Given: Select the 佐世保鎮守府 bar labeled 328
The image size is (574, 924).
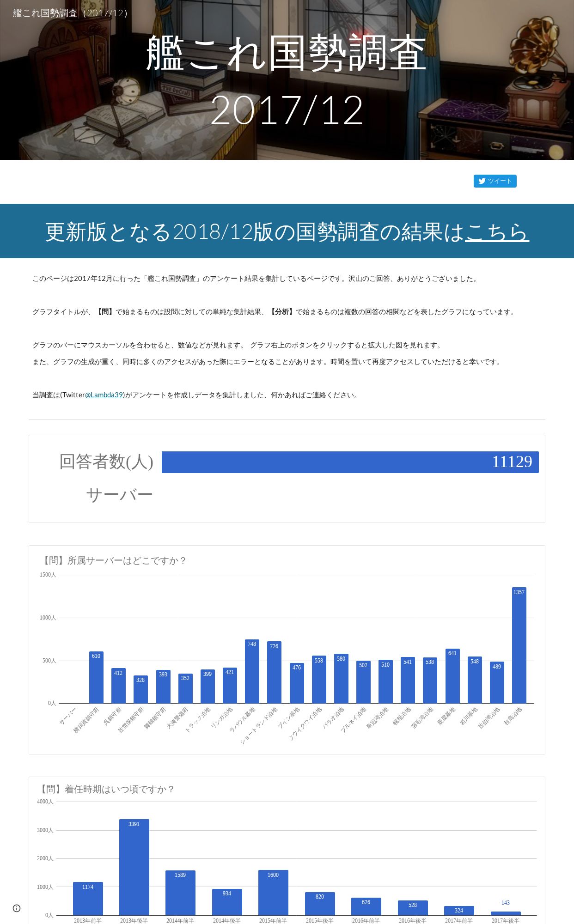Looking at the screenshot, I should [140, 689].
